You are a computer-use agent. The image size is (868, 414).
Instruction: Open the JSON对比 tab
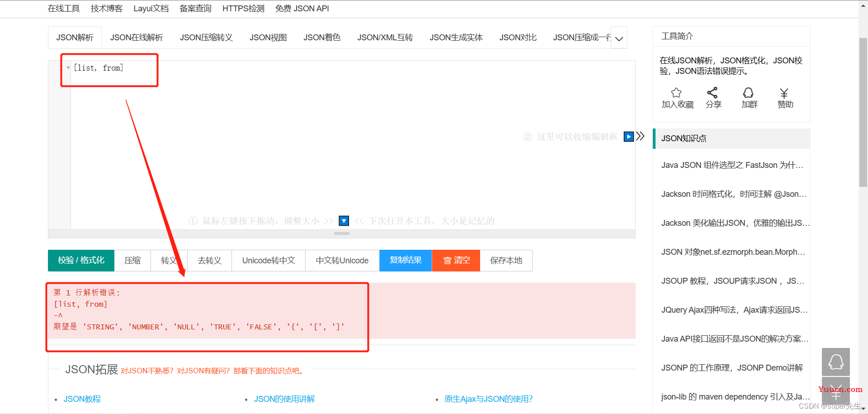pos(518,38)
